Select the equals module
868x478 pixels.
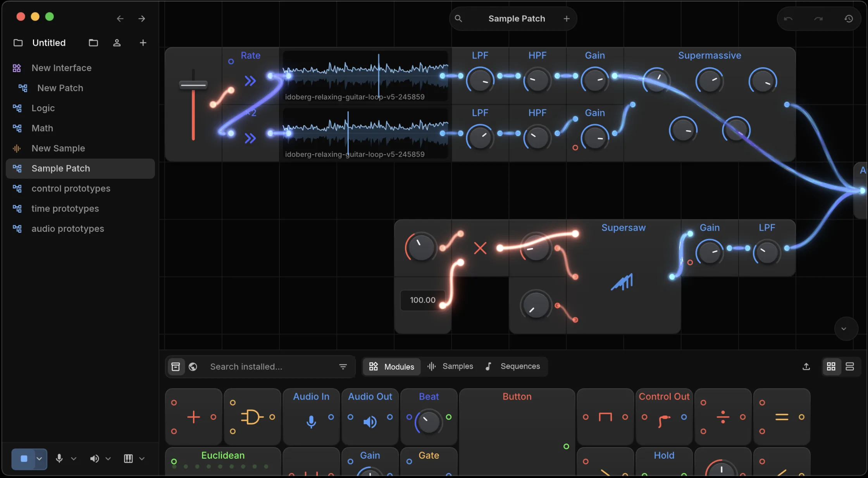coord(782,417)
